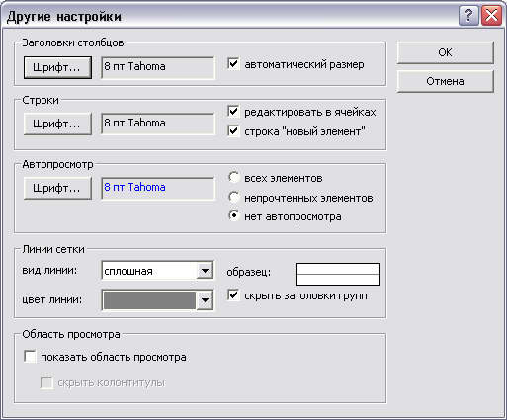Click Строки font field 8 пт Tahoma
This screenshot has width=507, height=420.
pos(158,124)
